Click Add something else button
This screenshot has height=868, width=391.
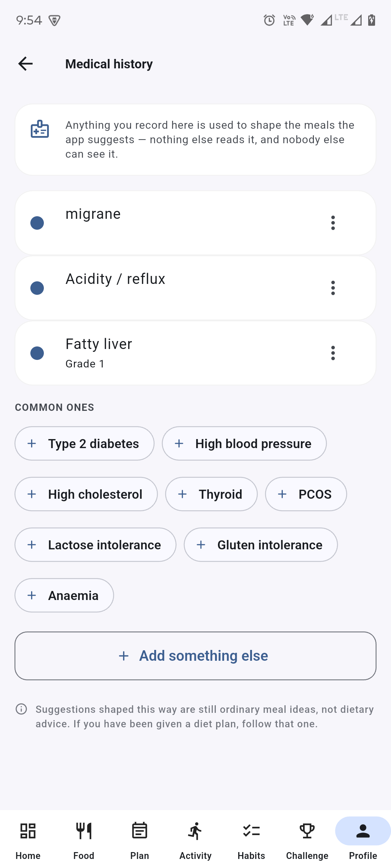click(195, 656)
